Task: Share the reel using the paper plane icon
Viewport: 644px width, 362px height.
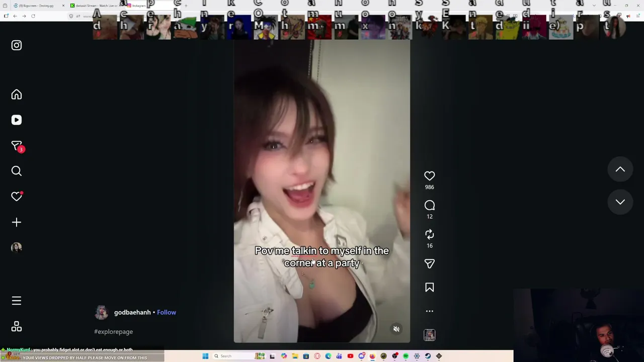Action: coord(429,263)
